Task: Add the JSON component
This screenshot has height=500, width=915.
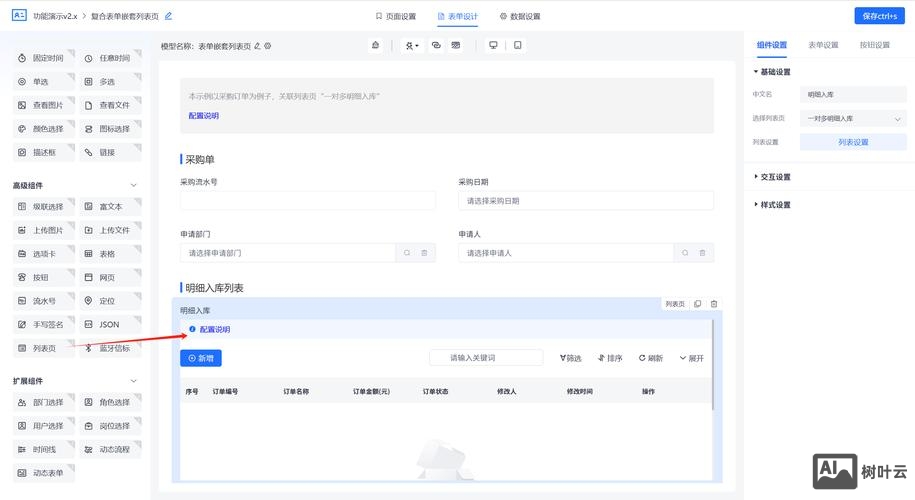Action: point(110,324)
